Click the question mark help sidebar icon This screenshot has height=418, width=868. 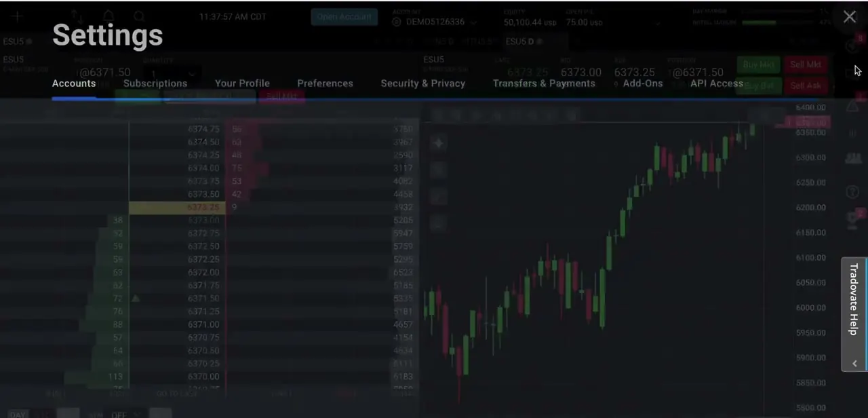853,193
